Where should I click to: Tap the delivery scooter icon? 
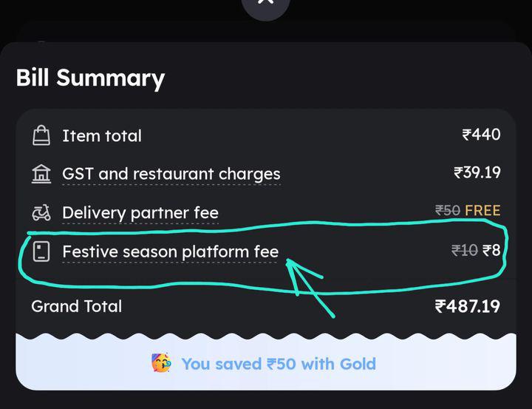[x=41, y=213]
